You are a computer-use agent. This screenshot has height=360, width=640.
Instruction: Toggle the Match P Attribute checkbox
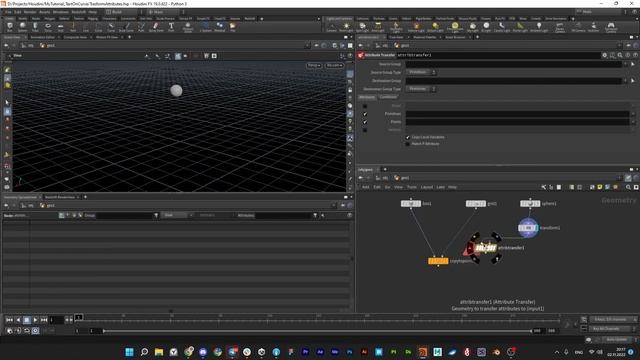click(407, 144)
